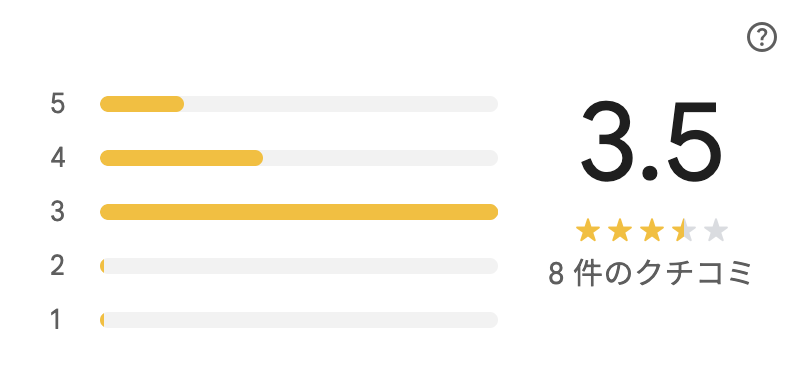Click the nearly empty 2-star rating bar
Screen dimensions: 804x382
pos(299,266)
